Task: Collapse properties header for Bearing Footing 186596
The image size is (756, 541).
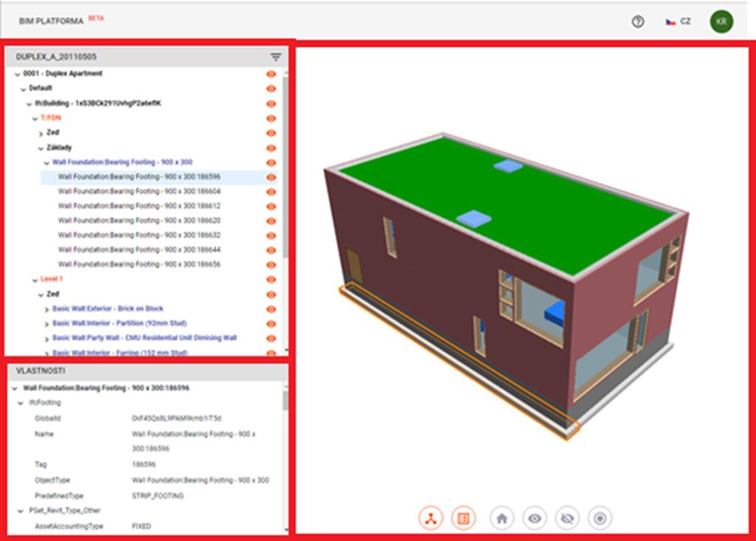Action: point(15,388)
